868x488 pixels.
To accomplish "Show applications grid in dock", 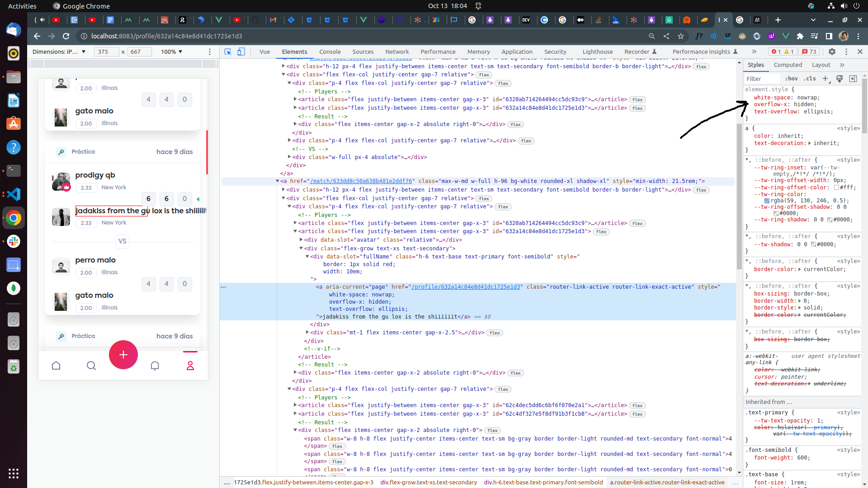I will click(14, 473).
